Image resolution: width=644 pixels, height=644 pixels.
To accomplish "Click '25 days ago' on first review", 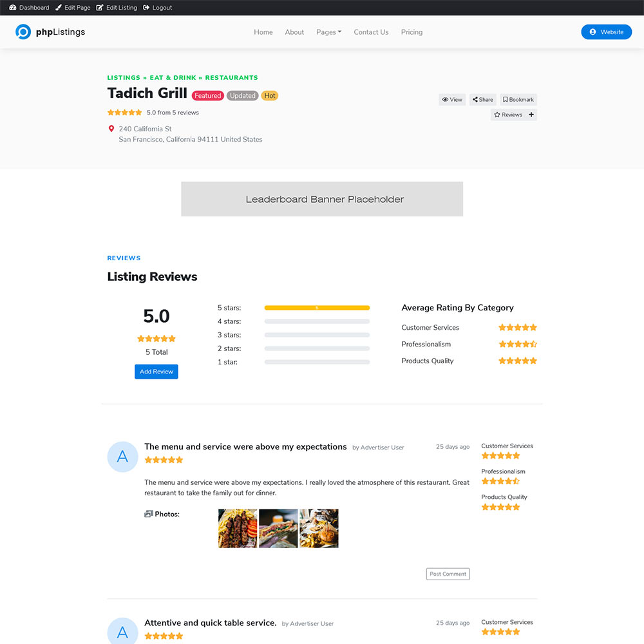I will point(453,446).
